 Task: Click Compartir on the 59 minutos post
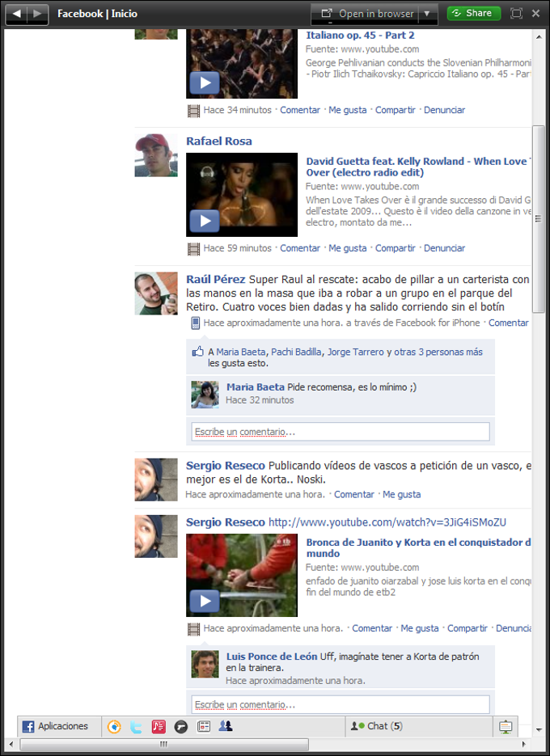point(396,248)
